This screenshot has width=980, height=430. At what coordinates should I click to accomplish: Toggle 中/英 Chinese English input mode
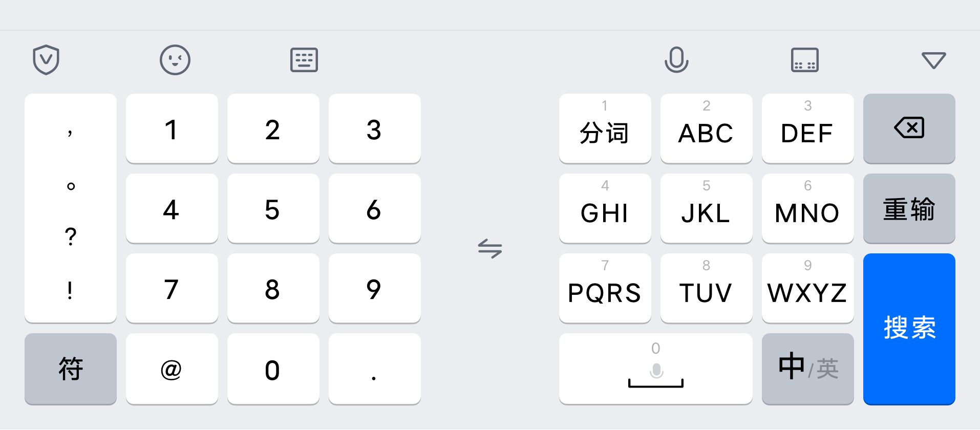pos(808,369)
